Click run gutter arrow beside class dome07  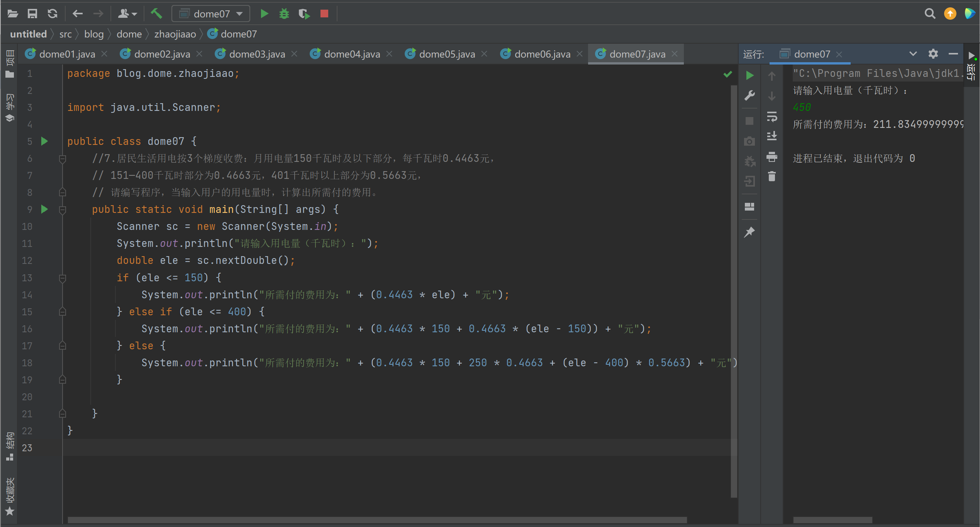tap(44, 141)
